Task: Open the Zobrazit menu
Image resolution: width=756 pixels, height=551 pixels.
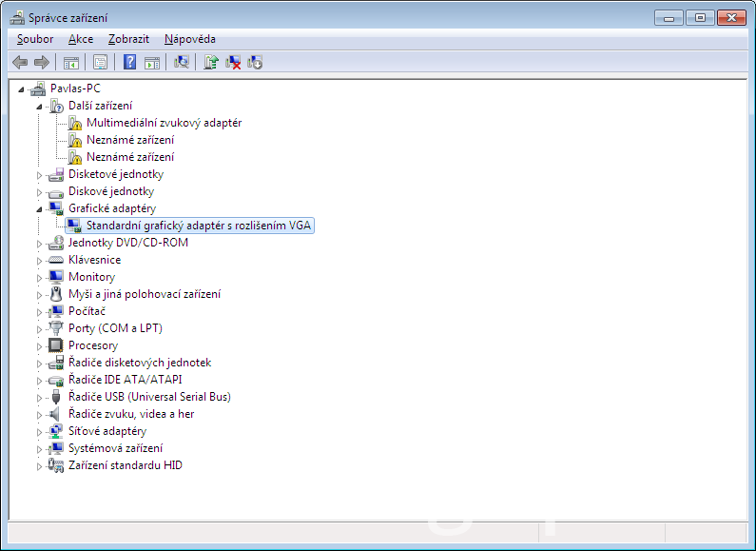Action: (x=128, y=39)
